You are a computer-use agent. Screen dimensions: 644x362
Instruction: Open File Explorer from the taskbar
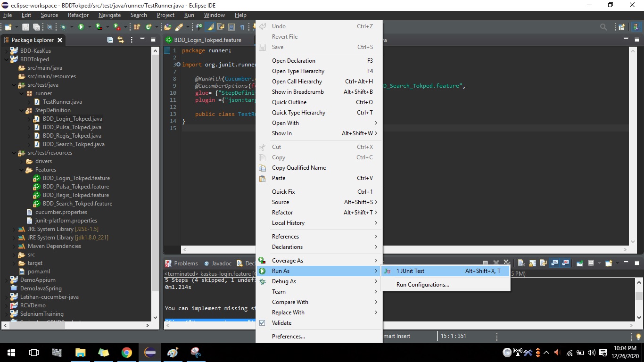(x=80, y=352)
